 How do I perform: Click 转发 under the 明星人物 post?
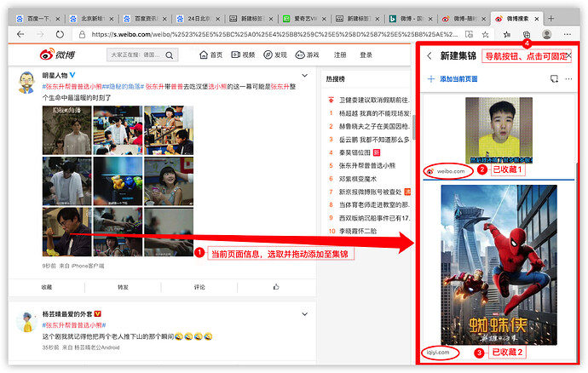(123, 287)
